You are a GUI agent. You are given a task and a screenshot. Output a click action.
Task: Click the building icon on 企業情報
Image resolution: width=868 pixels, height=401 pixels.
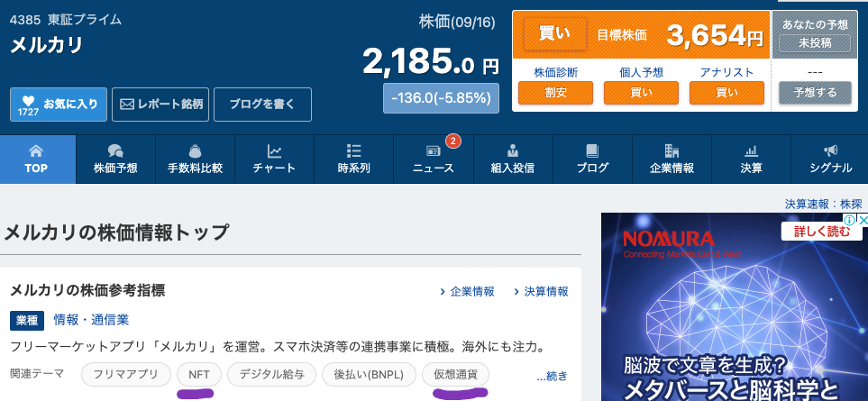672,150
